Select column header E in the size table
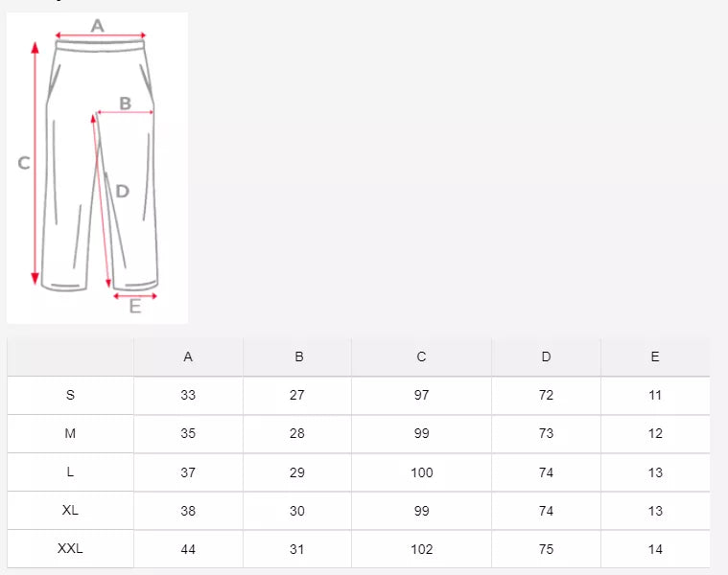728x575 pixels. pyautogui.click(x=655, y=356)
